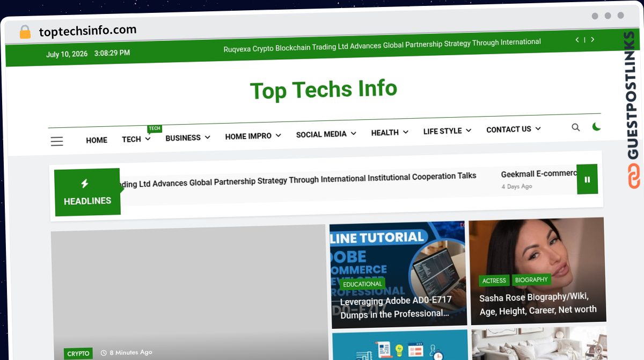Open the Contact Us menu item
The height and width of the screenshot is (360, 644).
point(509,129)
